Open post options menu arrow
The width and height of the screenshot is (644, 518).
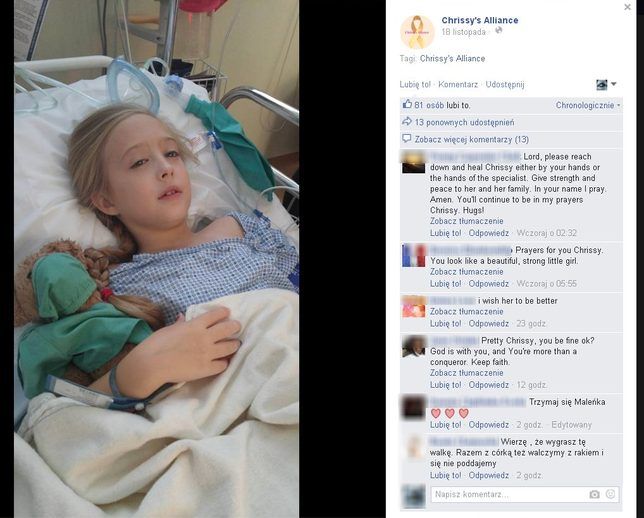(x=614, y=84)
